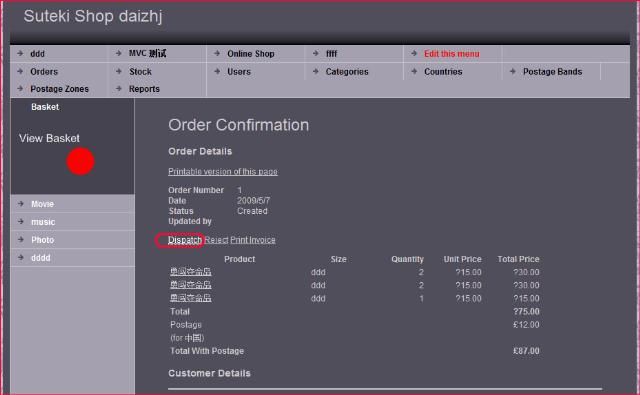Click the arrow icon beside Users

[217, 71]
